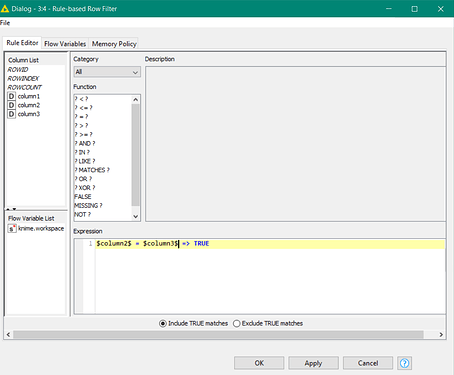This screenshot has width=454, height=375.
Task: Select Exclude TRUE matches option
Action: point(236,323)
